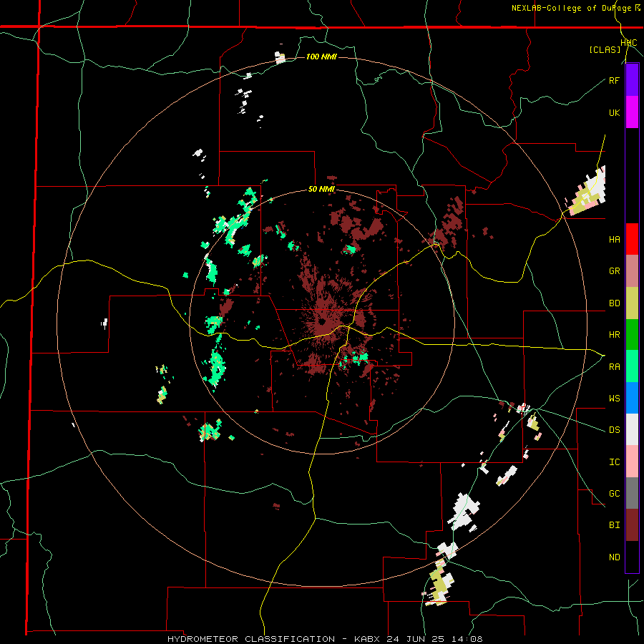
Task: Click the BI dark red legend block
Action: click(632, 525)
